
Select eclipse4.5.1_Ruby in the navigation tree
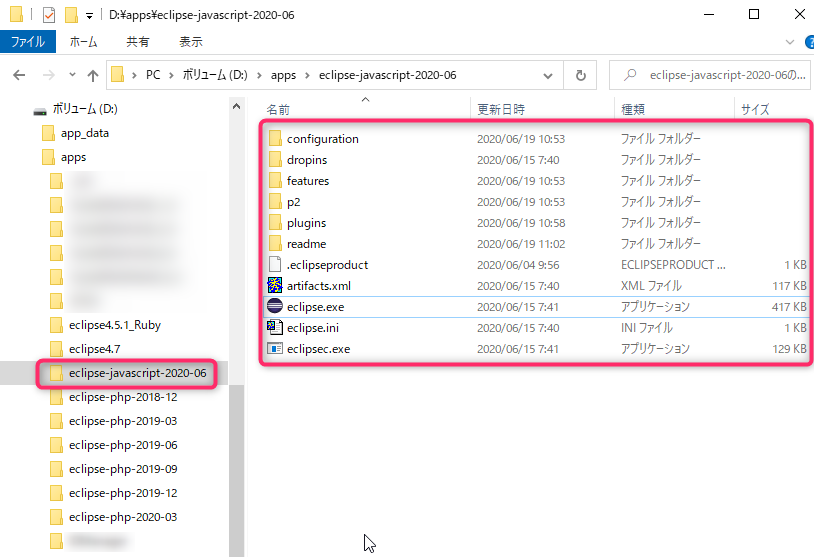tap(115, 325)
